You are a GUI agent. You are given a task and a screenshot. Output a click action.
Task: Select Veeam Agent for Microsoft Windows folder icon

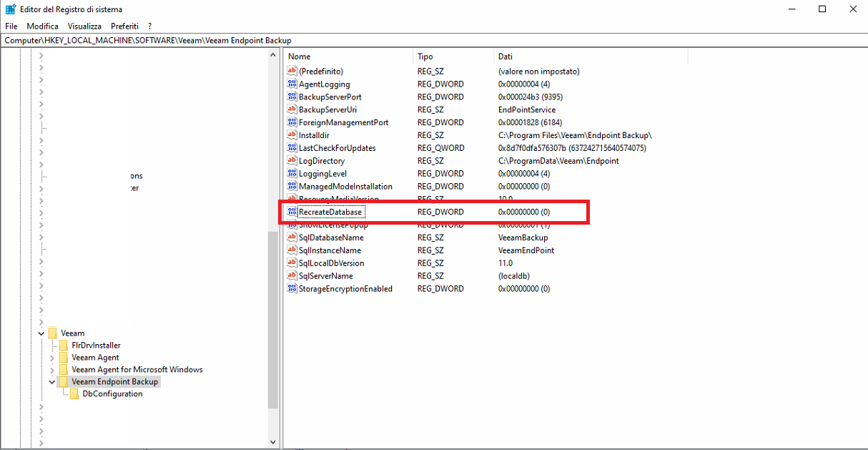click(x=64, y=370)
